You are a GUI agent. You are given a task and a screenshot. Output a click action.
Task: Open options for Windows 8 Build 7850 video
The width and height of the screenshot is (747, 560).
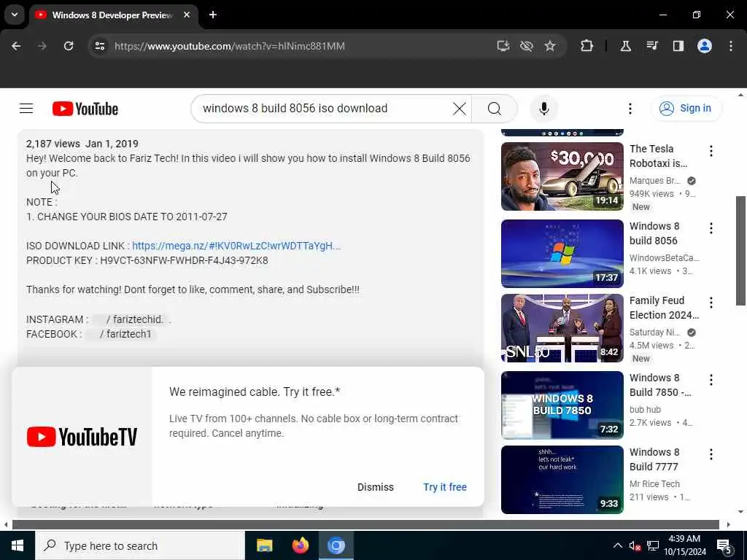(711, 379)
